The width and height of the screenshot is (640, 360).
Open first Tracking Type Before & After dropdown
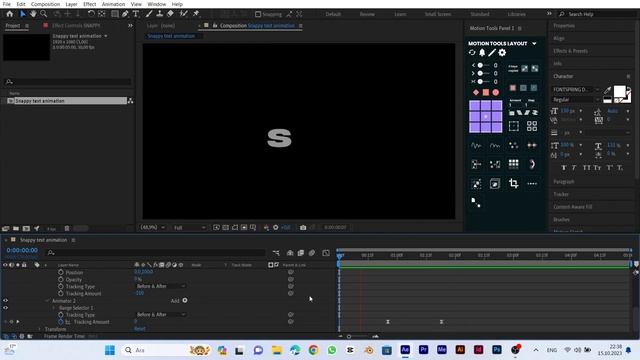tap(160, 286)
